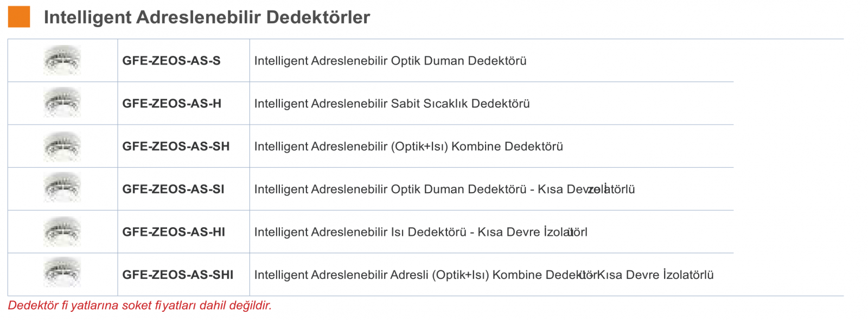Image resolution: width=868 pixels, height=320 pixels.
Task: Select model code GFE-ZEOS-AS-HI
Action: point(174,232)
